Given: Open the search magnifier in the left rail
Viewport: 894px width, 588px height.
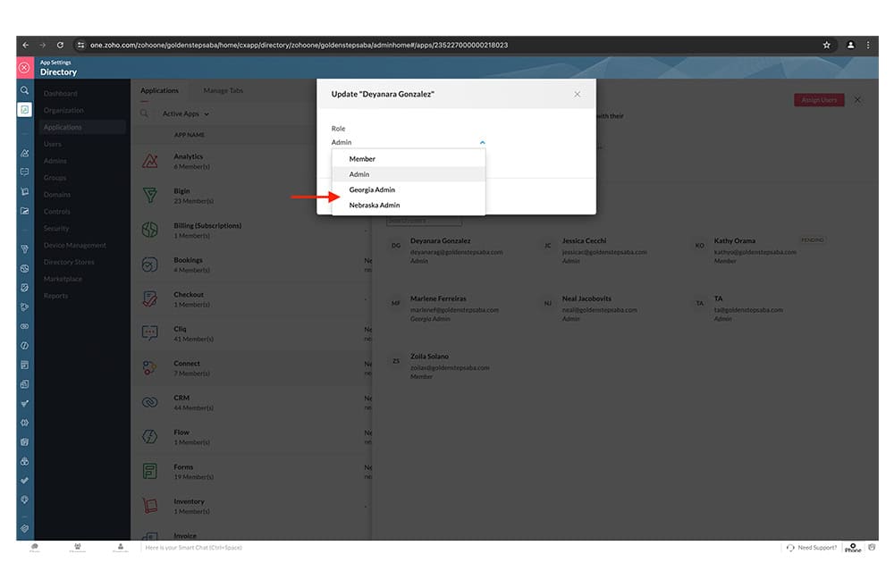Looking at the screenshot, I should pyautogui.click(x=24, y=90).
